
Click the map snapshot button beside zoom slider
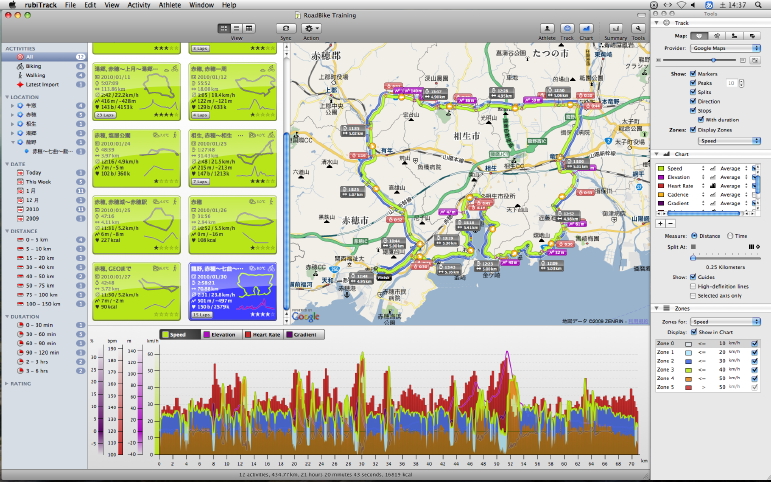point(754,60)
